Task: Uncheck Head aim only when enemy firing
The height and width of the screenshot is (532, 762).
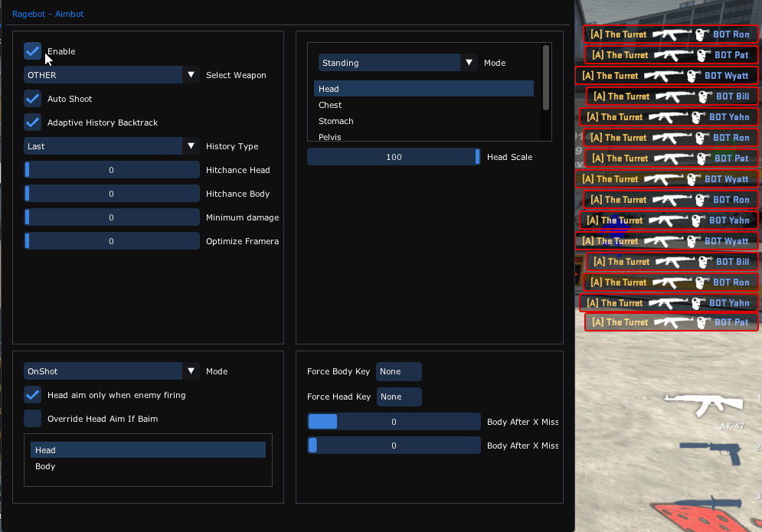Action: point(33,395)
